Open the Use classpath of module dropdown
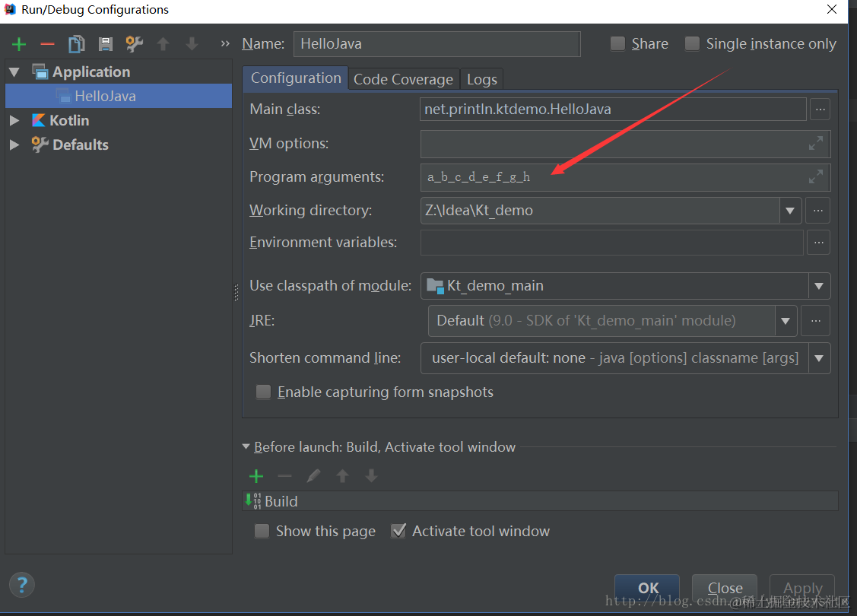857x616 pixels. [x=819, y=286]
